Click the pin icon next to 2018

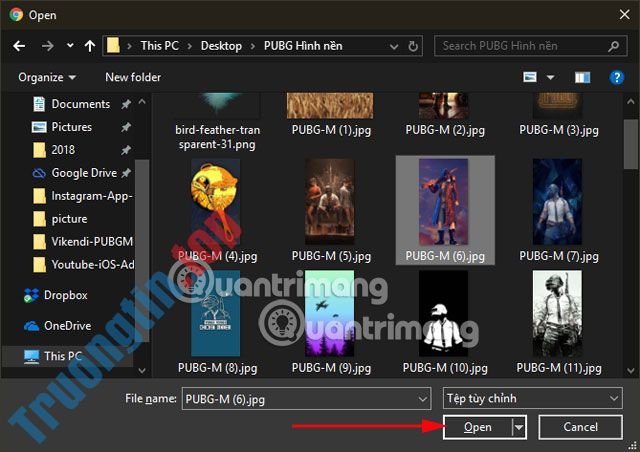(126, 150)
